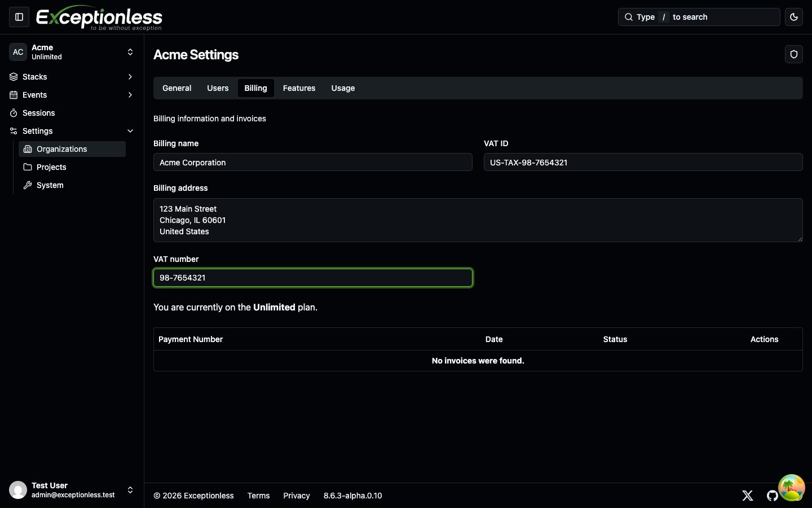Open the GitHub icon link

tap(773, 496)
